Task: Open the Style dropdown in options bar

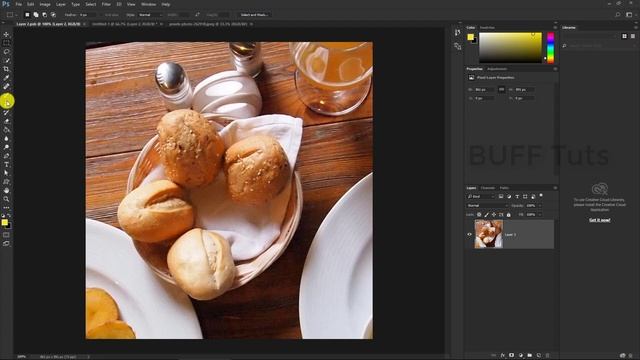Action: point(150,15)
